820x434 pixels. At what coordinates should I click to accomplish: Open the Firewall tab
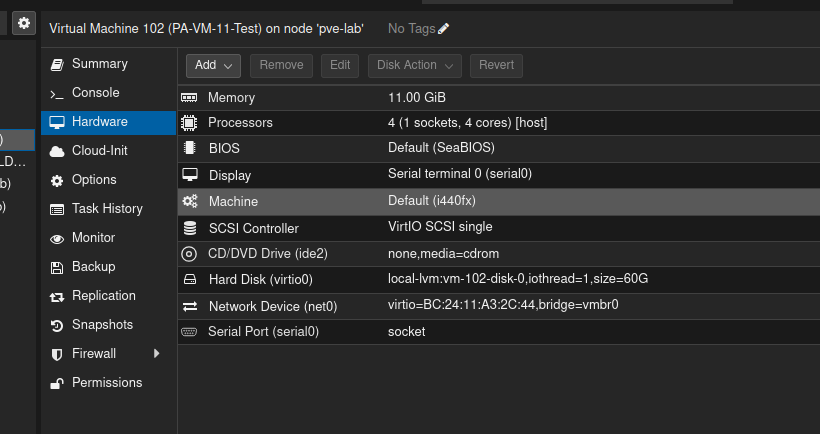[108, 354]
